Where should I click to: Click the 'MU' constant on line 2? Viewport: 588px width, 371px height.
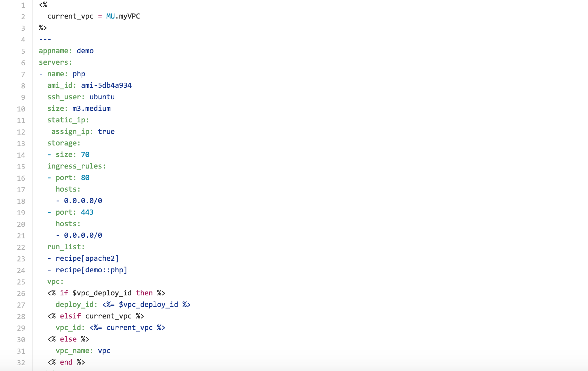coord(110,16)
